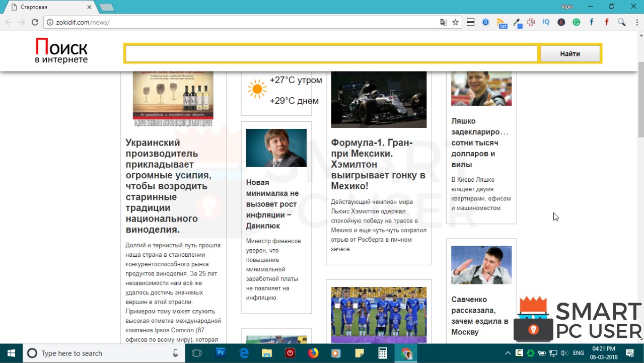The height and width of the screenshot is (363, 644).
Task: Click the IQ browser extension icon
Action: pos(546,22)
